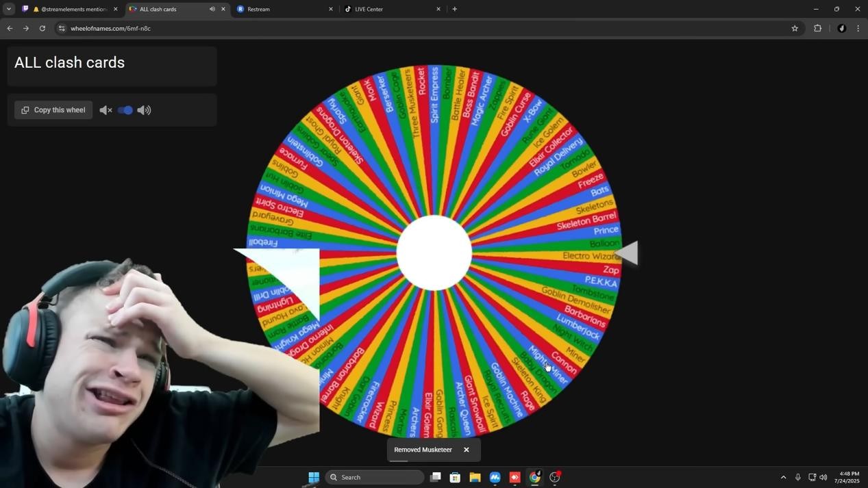Click the Three Musketeers wheel slice
Viewport: 868px width, 488px height.
[x=412, y=103]
